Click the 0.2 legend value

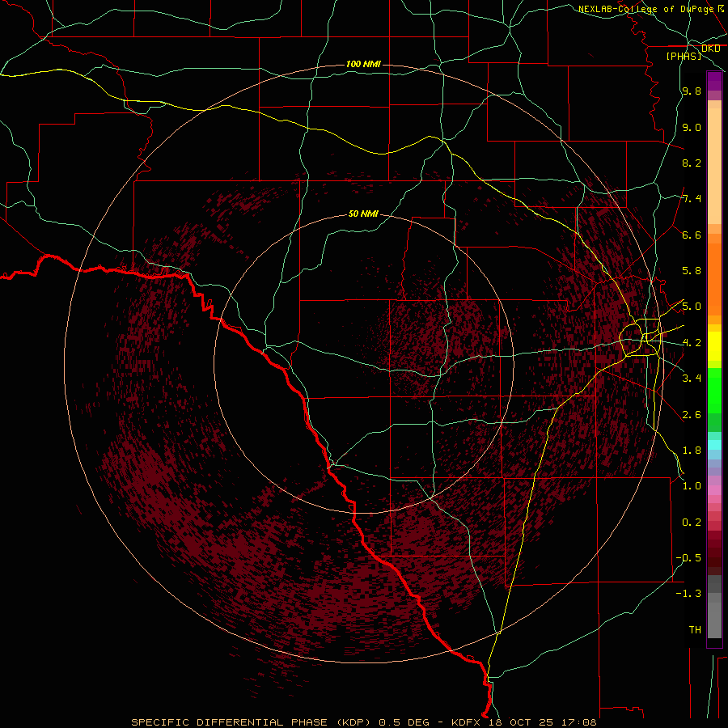click(x=692, y=523)
